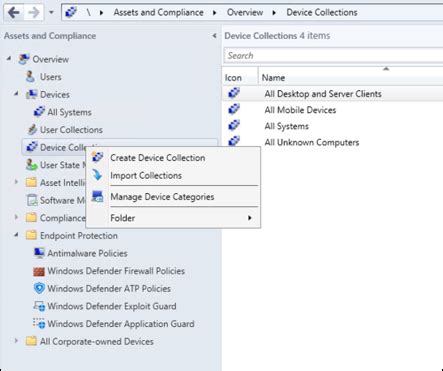
Task: Click the Antimalware Policies icon
Action: [x=39, y=253]
